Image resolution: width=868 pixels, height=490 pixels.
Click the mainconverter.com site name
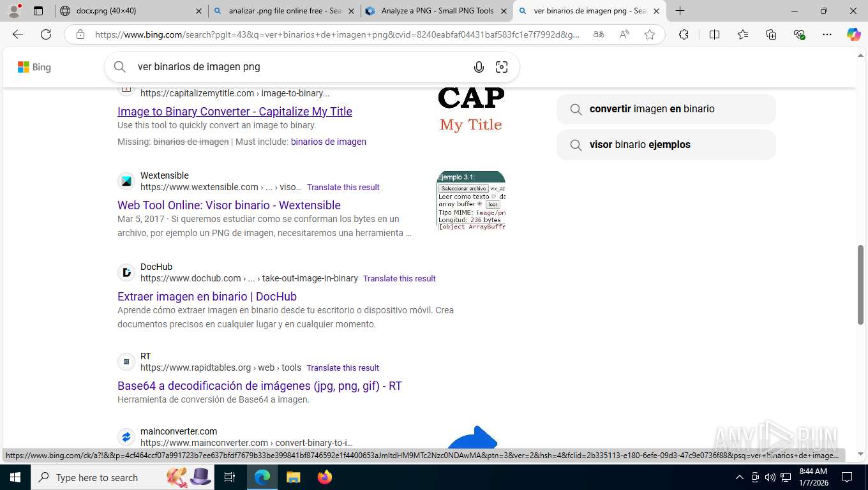[x=179, y=431]
